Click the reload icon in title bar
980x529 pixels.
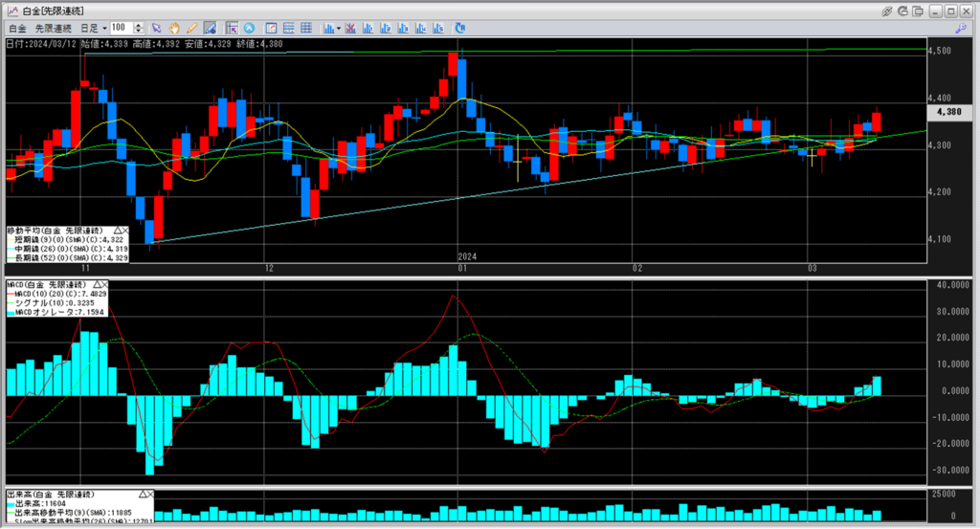pos(904,10)
